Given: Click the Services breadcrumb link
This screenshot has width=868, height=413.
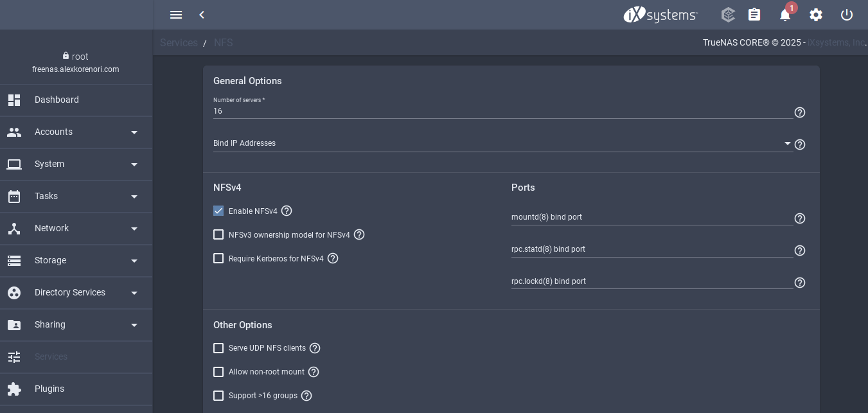Looking at the screenshot, I should point(179,42).
